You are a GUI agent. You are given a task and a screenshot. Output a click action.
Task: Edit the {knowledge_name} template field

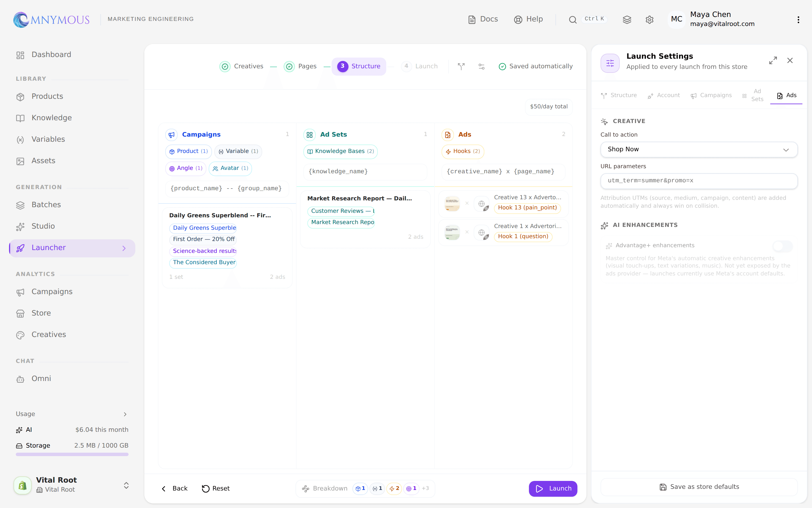(x=365, y=172)
